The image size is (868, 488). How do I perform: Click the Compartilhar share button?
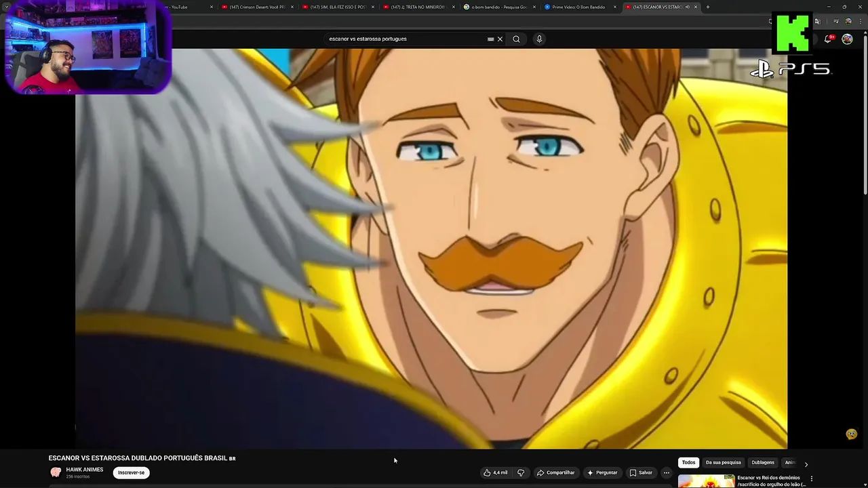pyautogui.click(x=555, y=472)
